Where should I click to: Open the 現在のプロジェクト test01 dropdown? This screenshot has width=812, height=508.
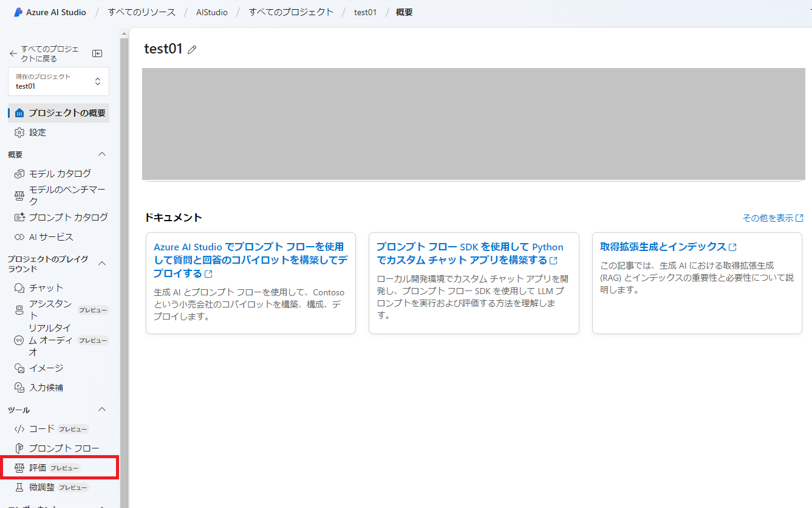(58, 81)
